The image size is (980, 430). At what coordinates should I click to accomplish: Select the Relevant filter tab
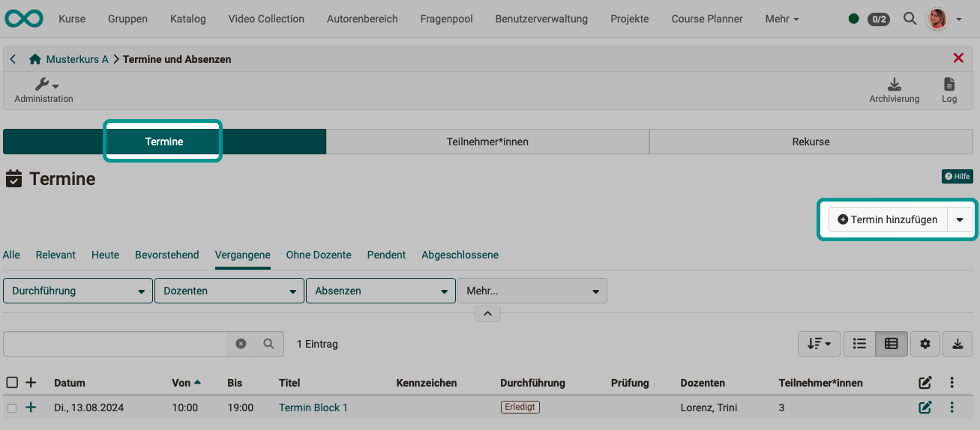click(55, 255)
